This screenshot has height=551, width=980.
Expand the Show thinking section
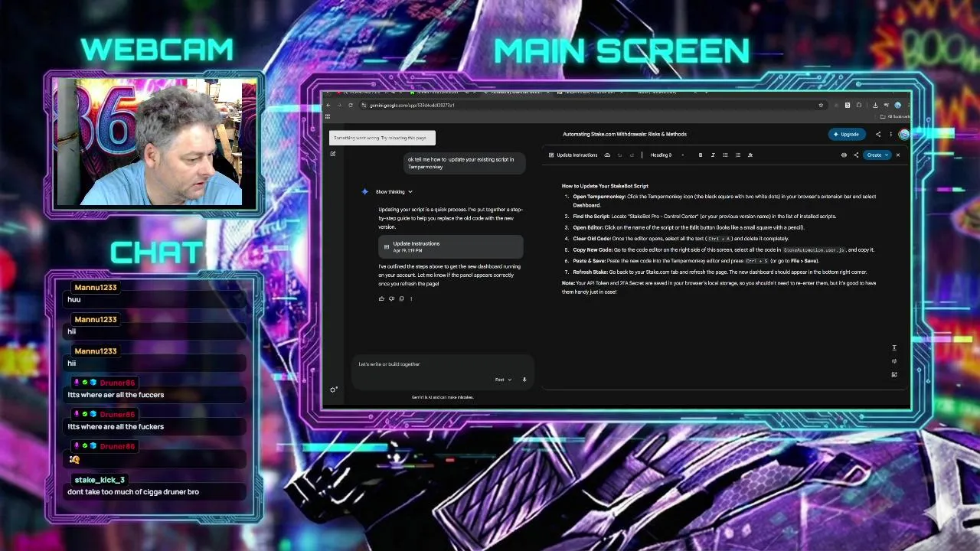pos(394,191)
